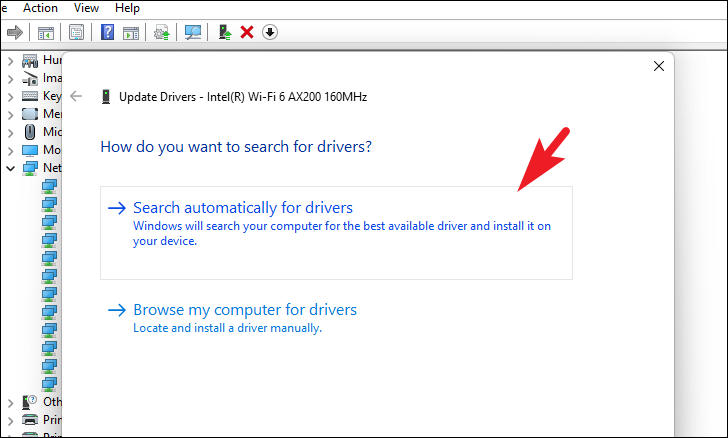Expand the Imaging devices tree node
Screen dimensions: 728x438
click(x=11, y=79)
